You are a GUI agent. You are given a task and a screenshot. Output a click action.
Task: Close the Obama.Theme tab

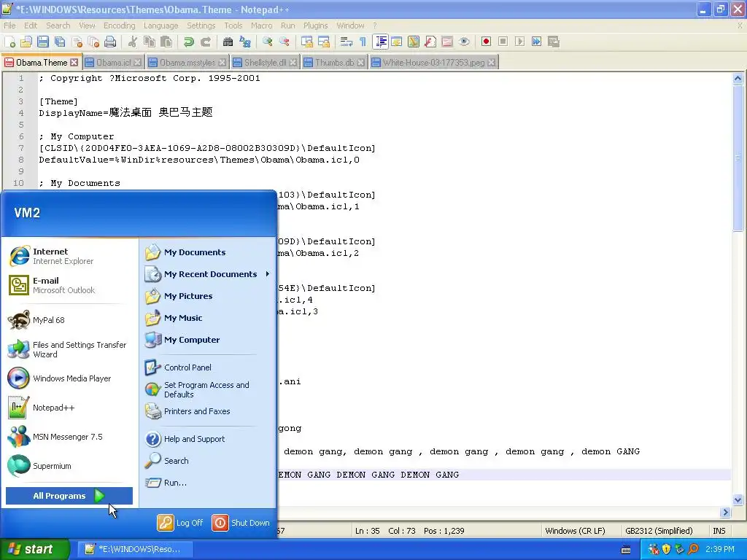point(74,63)
